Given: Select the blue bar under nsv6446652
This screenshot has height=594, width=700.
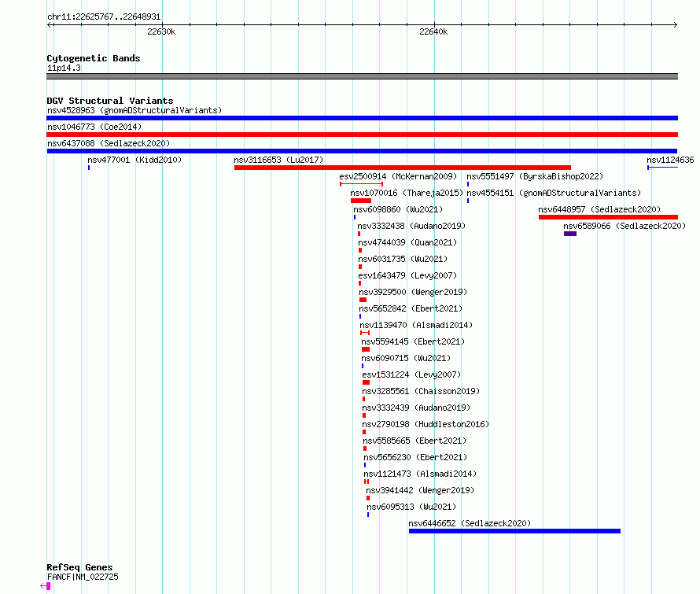Looking at the screenshot, I should [514, 531].
